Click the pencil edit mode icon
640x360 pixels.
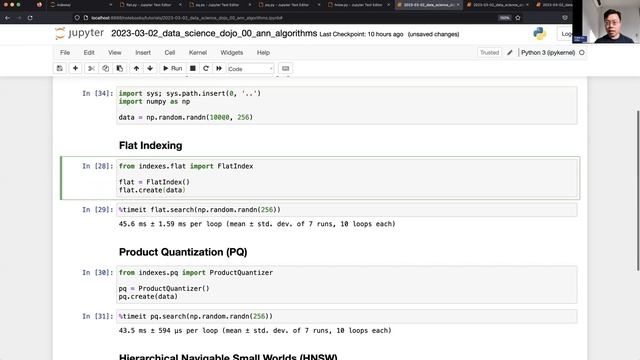coord(510,53)
